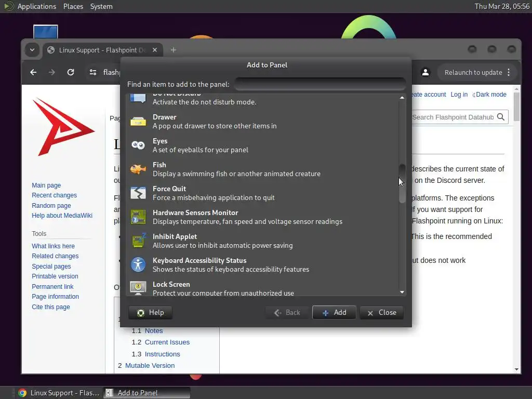The height and width of the screenshot is (399, 532).
Task: Open site information icon in address bar
Action: point(92,72)
